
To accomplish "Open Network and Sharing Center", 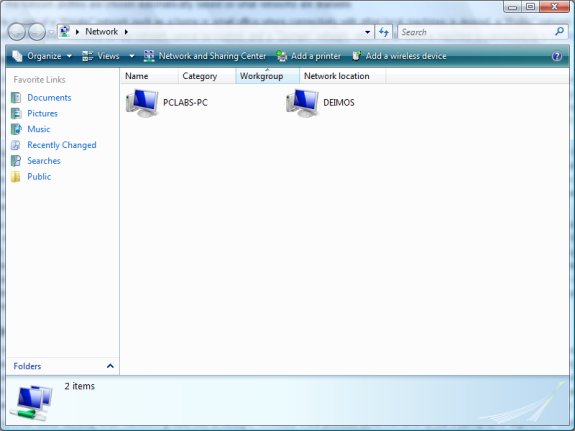I will pos(205,56).
